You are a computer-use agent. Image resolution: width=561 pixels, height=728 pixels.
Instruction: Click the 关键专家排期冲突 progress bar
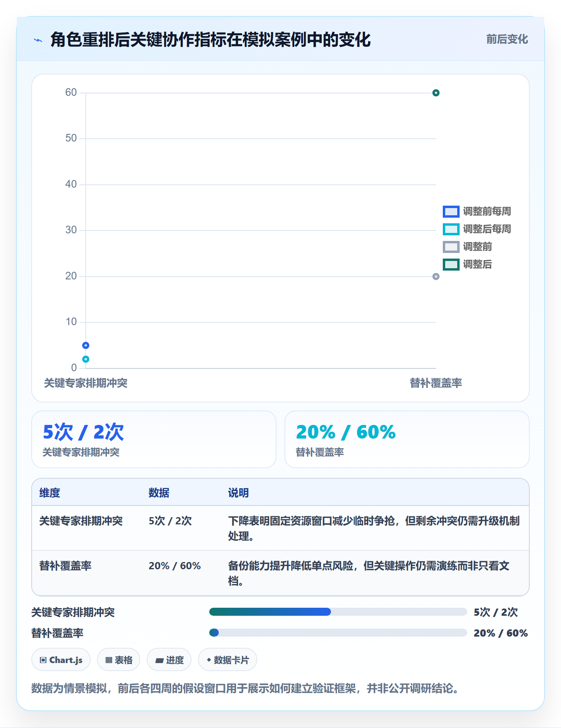coord(338,612)
